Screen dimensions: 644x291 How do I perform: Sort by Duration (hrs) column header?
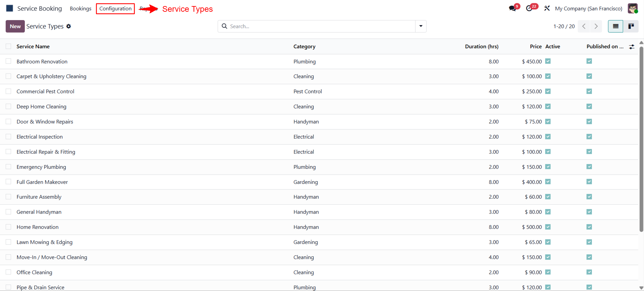(x=482, y=46)
